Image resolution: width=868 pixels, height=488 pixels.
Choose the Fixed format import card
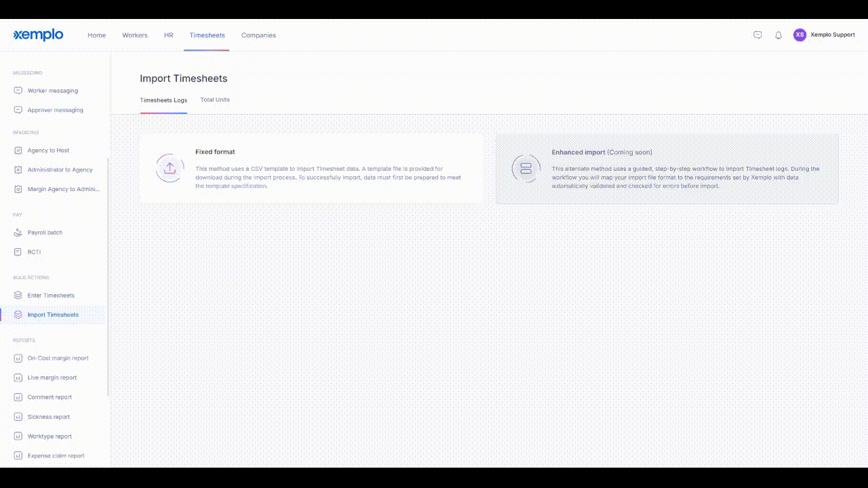pyautogui.click(x=311, y=168)
